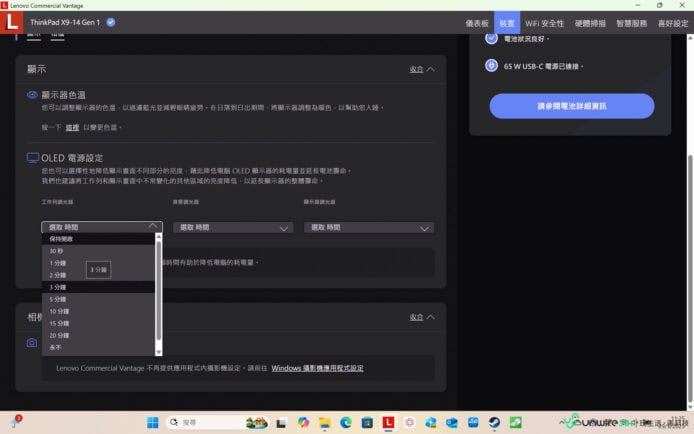Choose 30 秒 in the dropdown list
Viewport: 694px width, 434px height.
pos(98,251)
